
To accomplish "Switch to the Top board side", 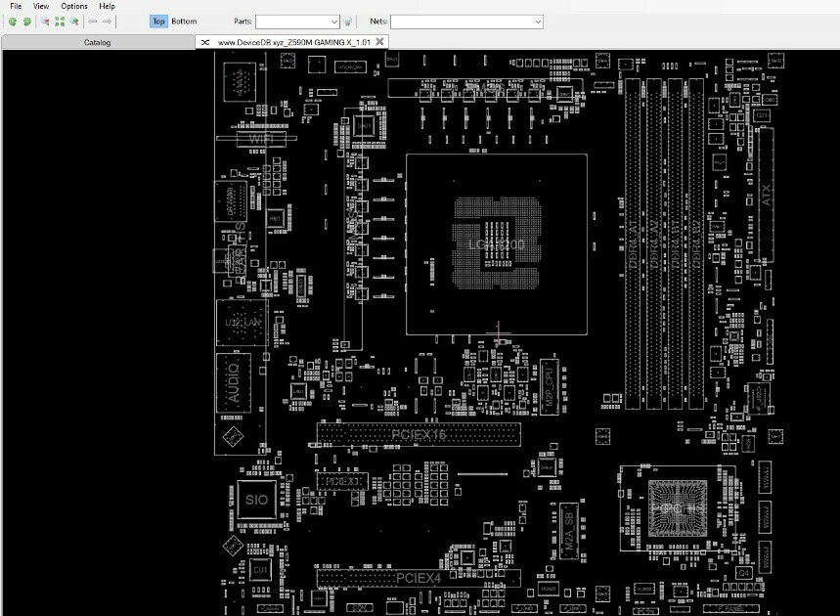I will click(158, 22).
